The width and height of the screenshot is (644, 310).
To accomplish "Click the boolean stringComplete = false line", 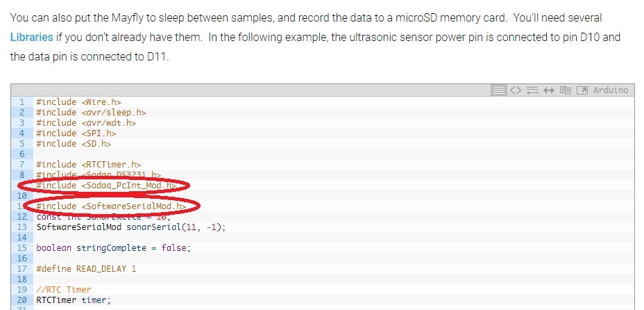I will pos(113,247).
